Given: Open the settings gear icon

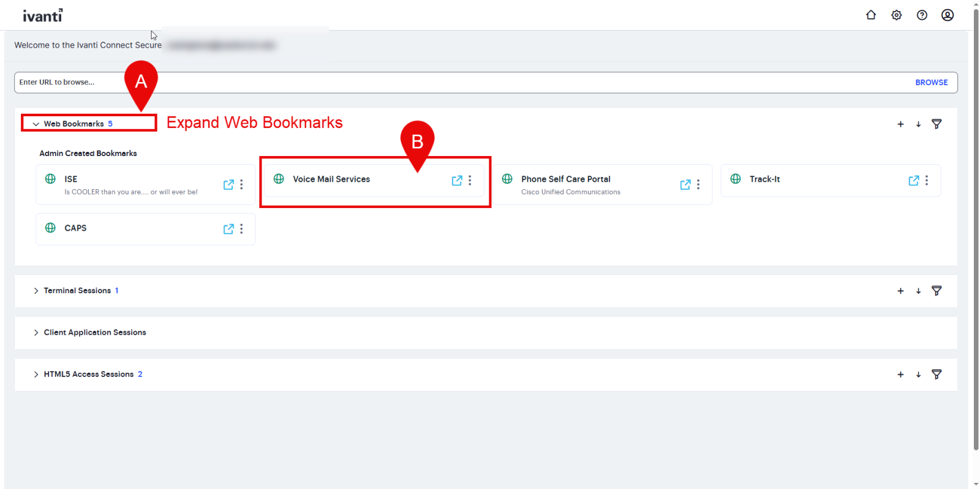Looking at the screenshot, I should [x=896, y=15].
